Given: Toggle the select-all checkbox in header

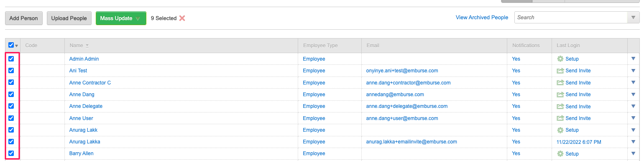Looking at the screenshot, I should pos(11,46).
